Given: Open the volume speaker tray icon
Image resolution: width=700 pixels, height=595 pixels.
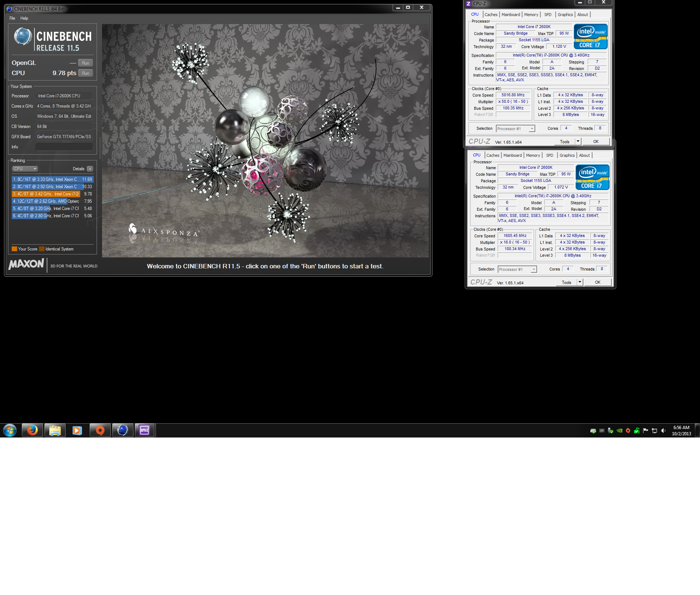Looking at the screenshot, I should pos(663,431).
